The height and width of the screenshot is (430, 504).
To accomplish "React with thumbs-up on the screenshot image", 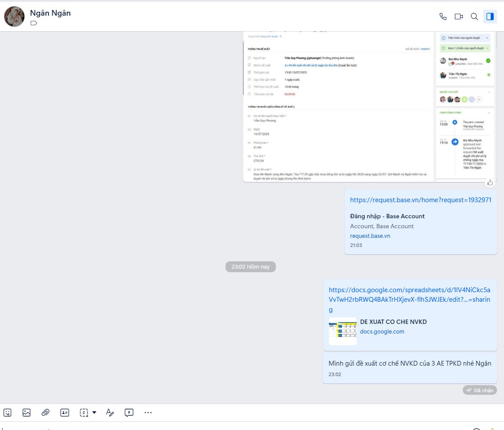I will (x=490, y=183).
